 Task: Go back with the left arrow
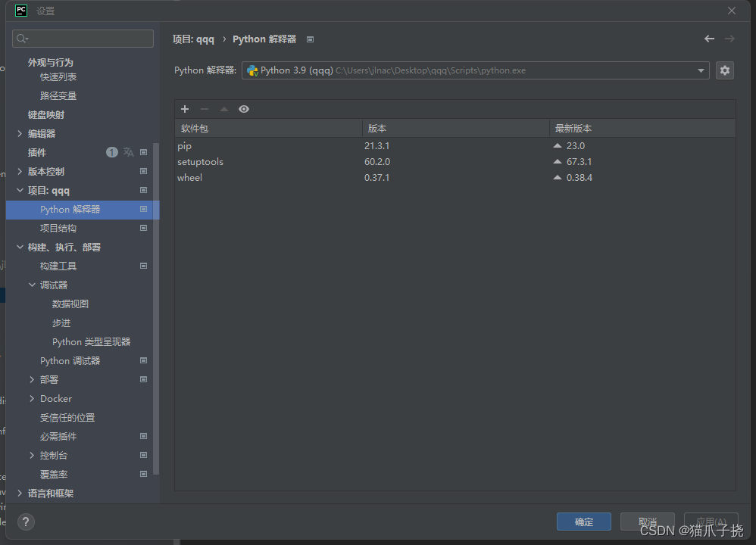point(709,39)
